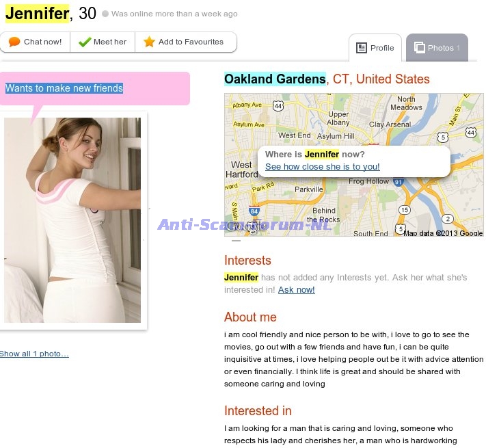This screenshot has height=448, width=486.
Task: Click the Interstate 91 shield on map
Action: (399, 182)
